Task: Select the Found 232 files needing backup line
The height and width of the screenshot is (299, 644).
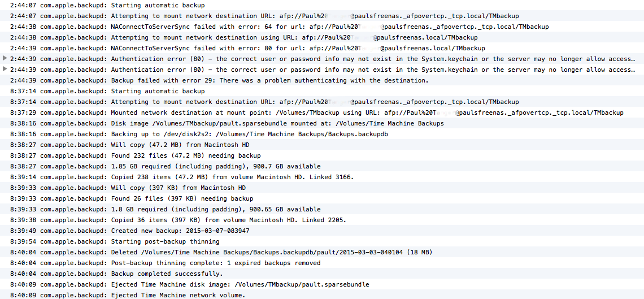Action: (322, 155)
